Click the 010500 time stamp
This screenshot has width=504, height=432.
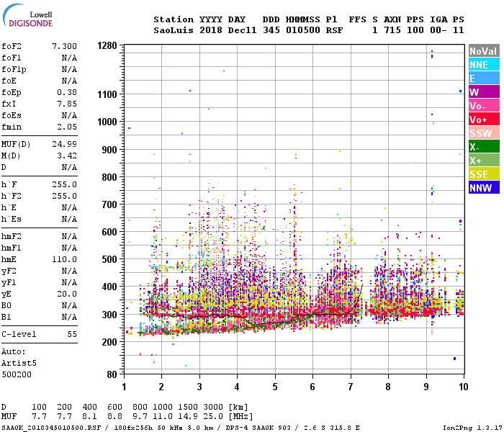(x=303, y=30)
